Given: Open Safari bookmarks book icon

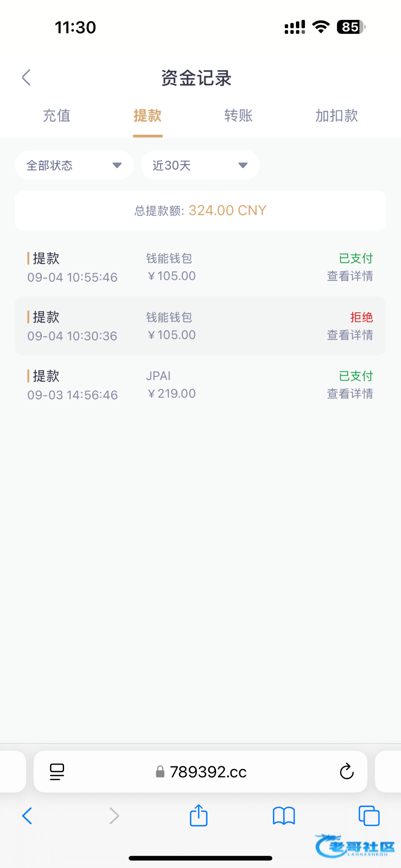Looking at the screenshot, I should [x=284, y=816].
